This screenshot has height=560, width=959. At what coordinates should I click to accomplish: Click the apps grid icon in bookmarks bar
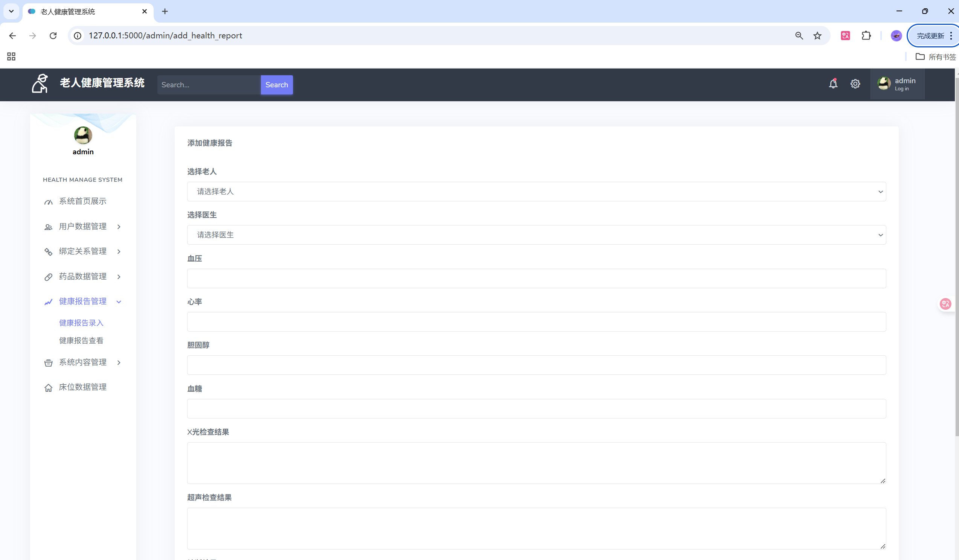coord(11,57)
